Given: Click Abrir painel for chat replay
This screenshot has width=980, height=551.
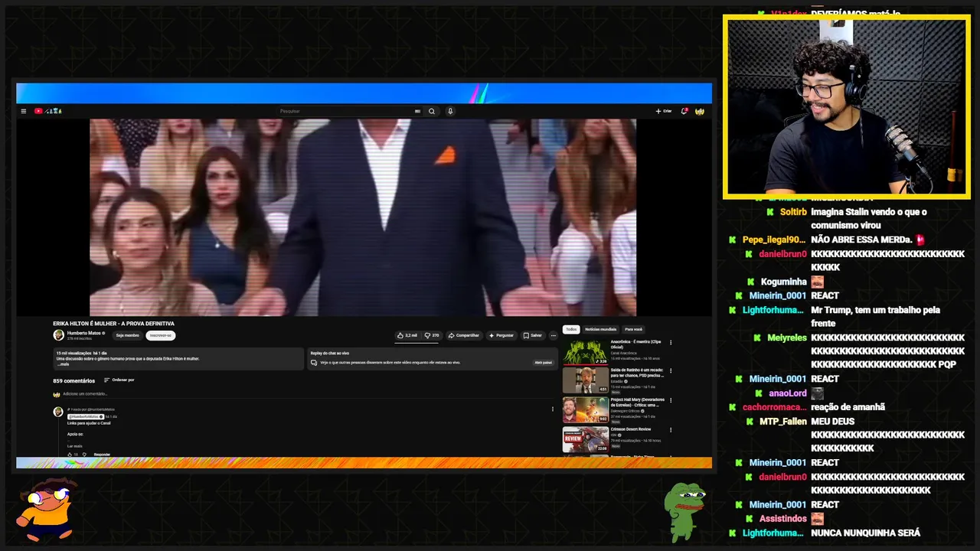Looking at the screenshot, I should (543, 363).
